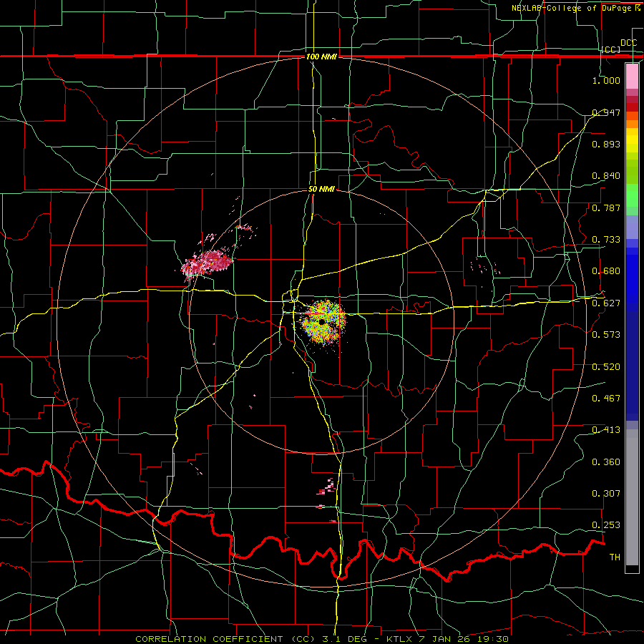Click the DCC label above the legend
Viewport: 644px width, 644px height.
point(629,43)
